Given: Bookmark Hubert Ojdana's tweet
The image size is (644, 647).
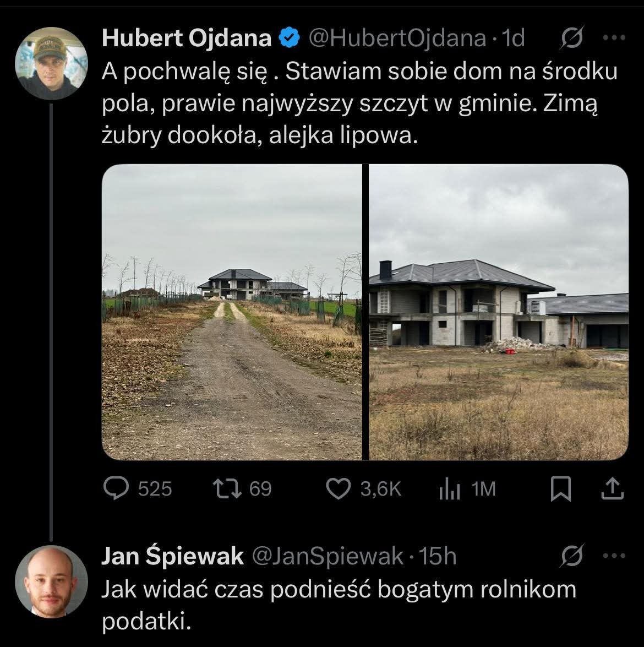Looking at the screenshot, I should (x=560, y=489).
